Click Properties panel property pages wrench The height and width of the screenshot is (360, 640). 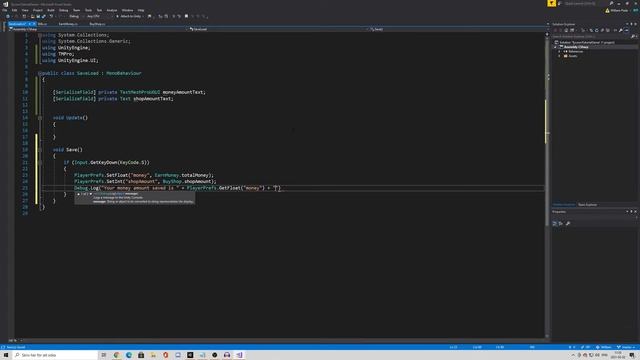(x=568, y=223)
